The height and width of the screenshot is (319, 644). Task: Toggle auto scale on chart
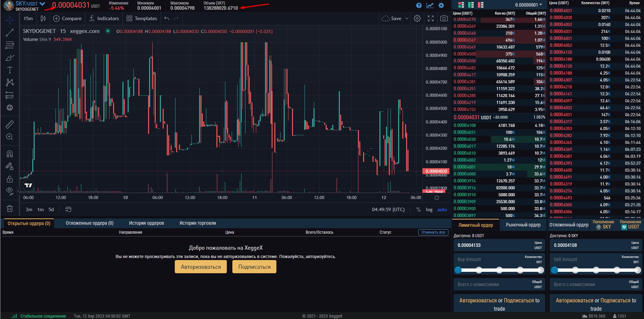coord(442,209)
